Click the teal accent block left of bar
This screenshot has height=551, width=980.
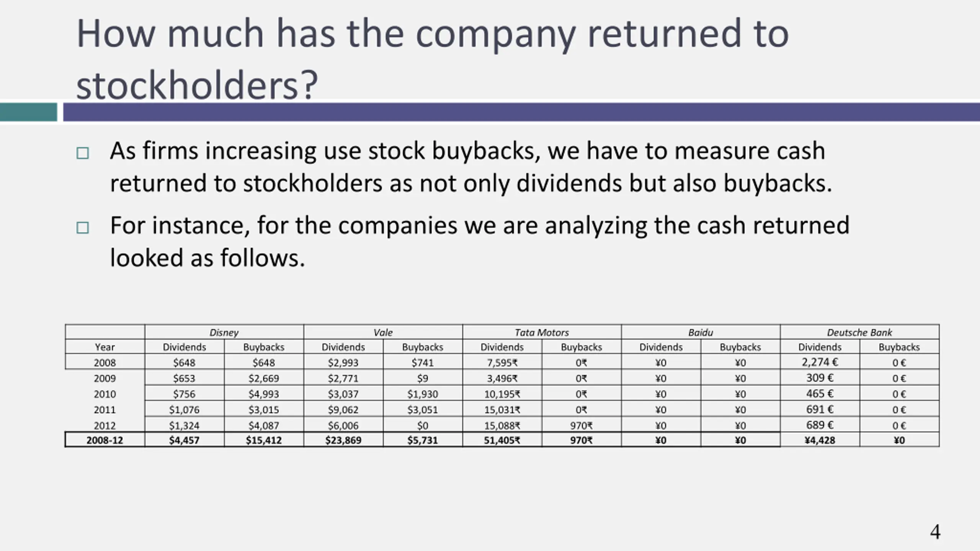click(28, 112)
